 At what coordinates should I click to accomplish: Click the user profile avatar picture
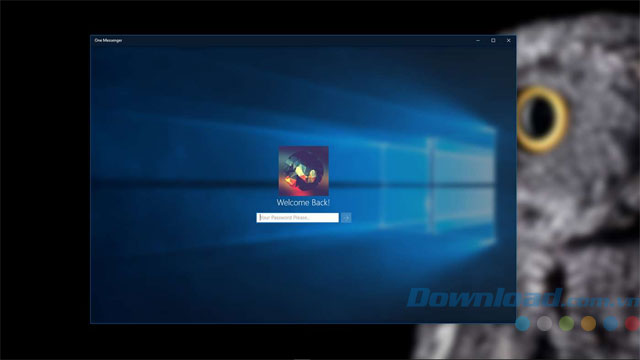[303, 171]
